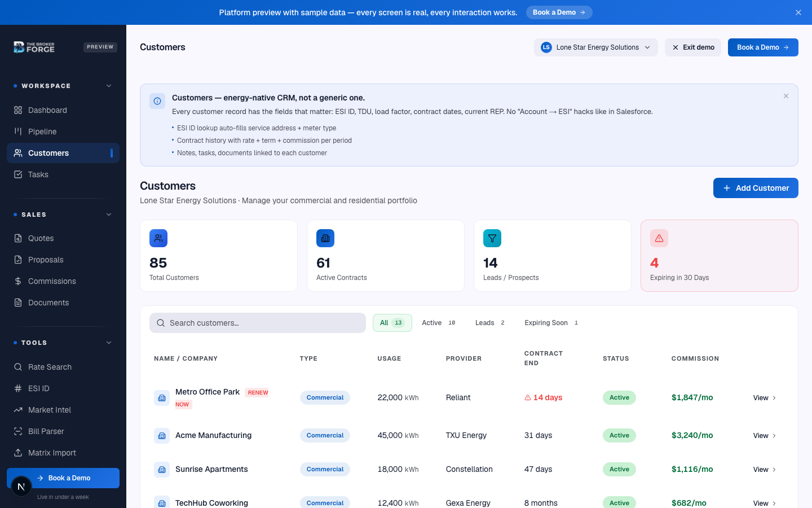Click the Commission column header
The width and height of the screenshot is (812, 508).
click(x=695, y=358)
